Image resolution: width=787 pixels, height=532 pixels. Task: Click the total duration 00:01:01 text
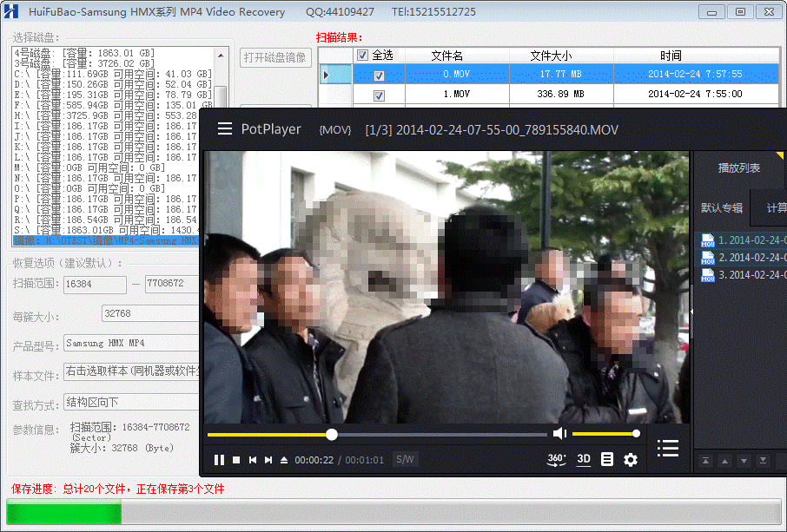coord(364,460)
